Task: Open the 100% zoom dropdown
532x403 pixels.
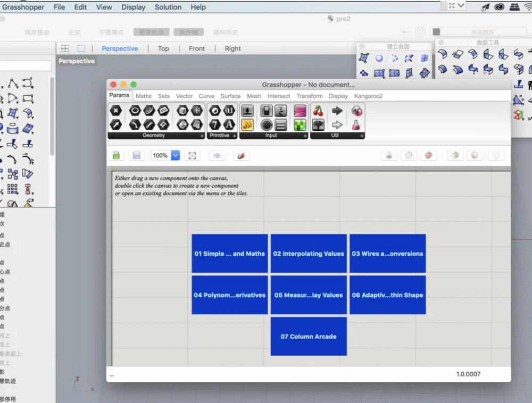Action: [175, 156]
